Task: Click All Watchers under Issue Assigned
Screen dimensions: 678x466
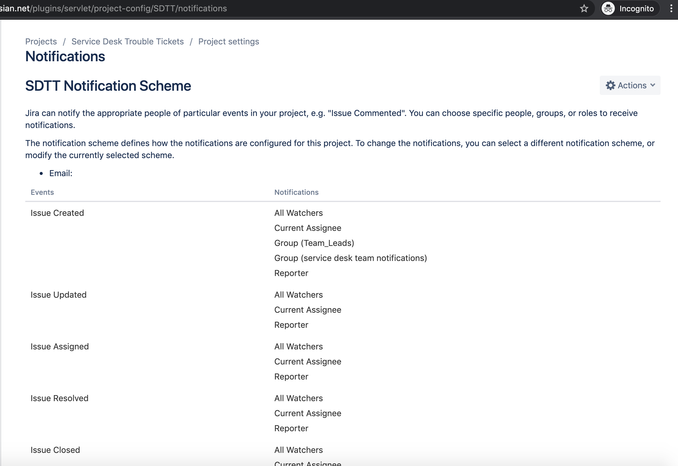Action: 298,347
